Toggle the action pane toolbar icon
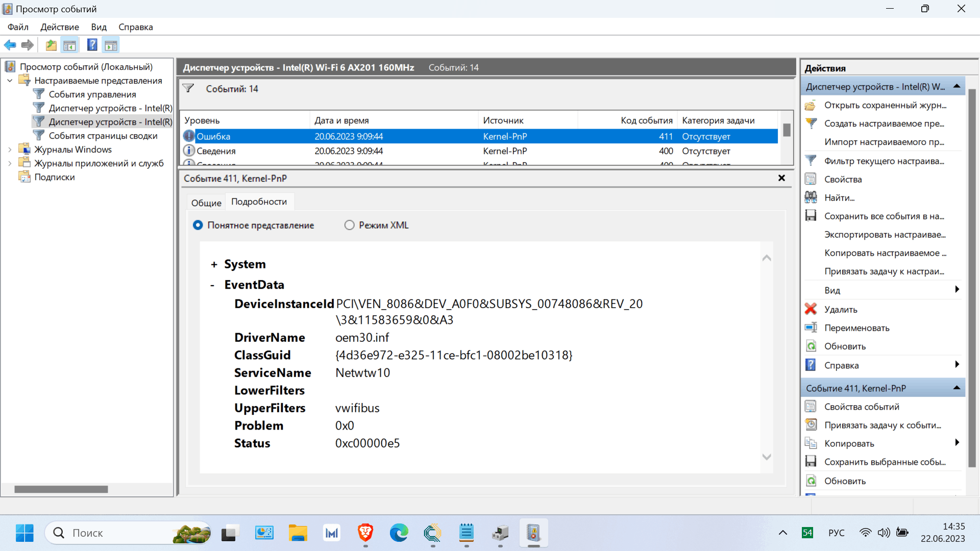 [111, 45]
